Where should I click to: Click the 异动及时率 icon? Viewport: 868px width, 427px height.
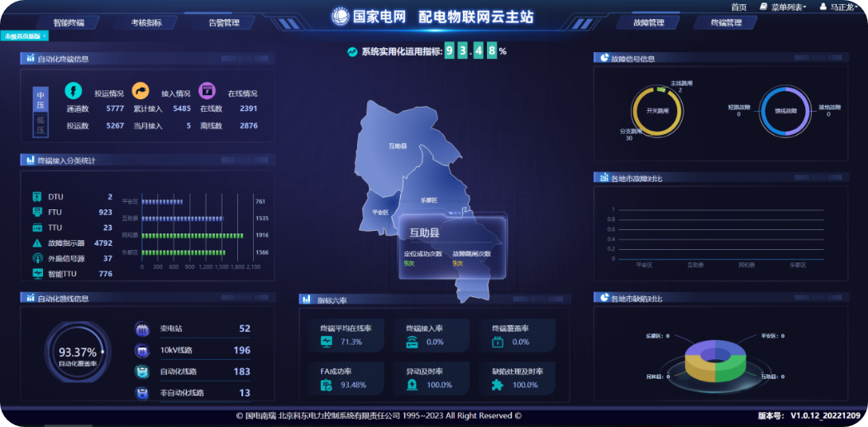click(413, 385)
